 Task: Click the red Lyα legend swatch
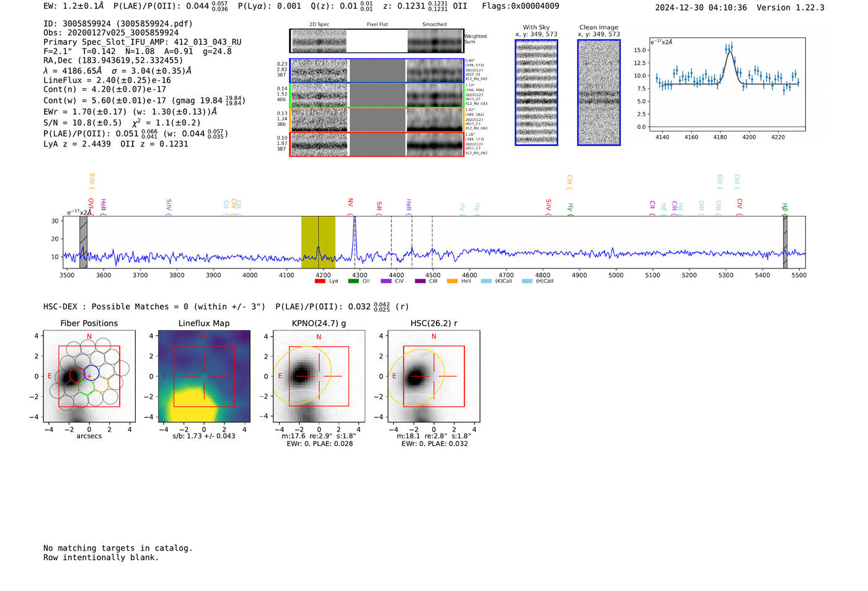(320, 281)
